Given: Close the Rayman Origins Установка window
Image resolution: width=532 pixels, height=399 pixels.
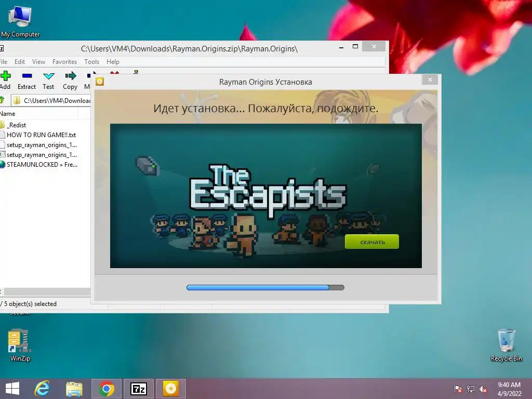Looking at the screenshot, I should point(430,79).
